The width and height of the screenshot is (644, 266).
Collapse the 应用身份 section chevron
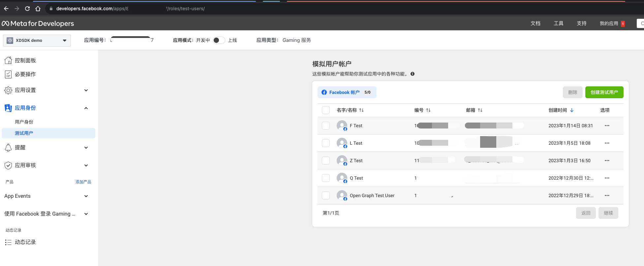pyautogui.click(x=86, y=108)
